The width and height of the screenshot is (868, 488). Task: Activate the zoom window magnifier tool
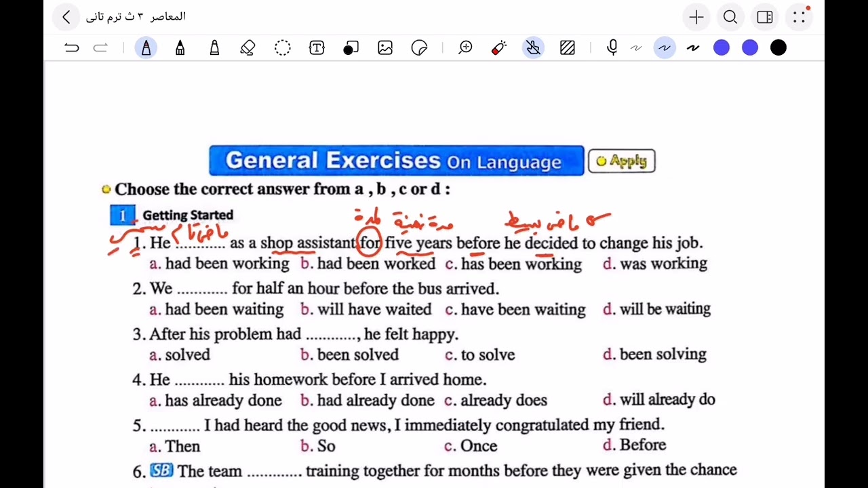click(465, 47)
